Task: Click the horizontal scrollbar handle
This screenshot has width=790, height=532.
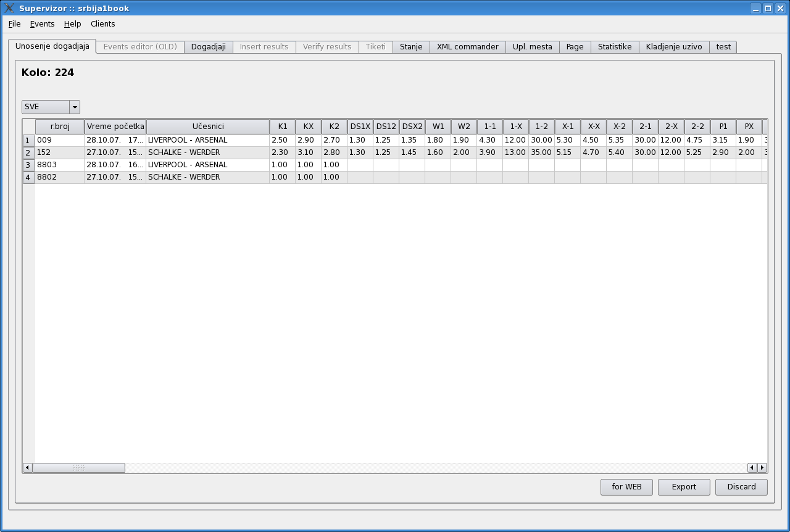Action: (x=78, y=468)
